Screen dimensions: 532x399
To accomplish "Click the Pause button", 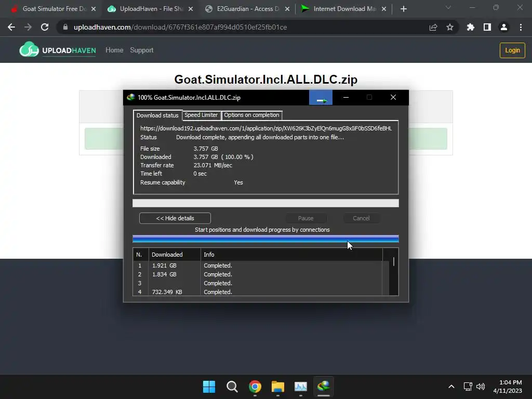I will (x=305, y=218).
